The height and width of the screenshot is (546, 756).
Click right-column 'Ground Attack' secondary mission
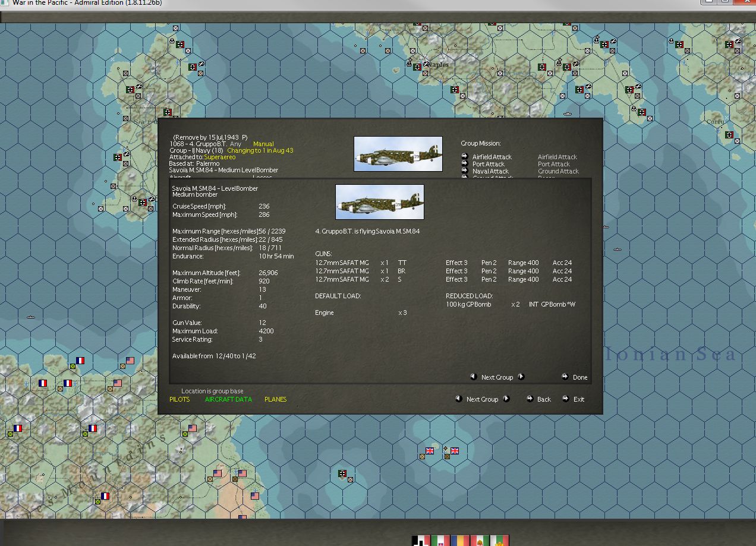558,171
